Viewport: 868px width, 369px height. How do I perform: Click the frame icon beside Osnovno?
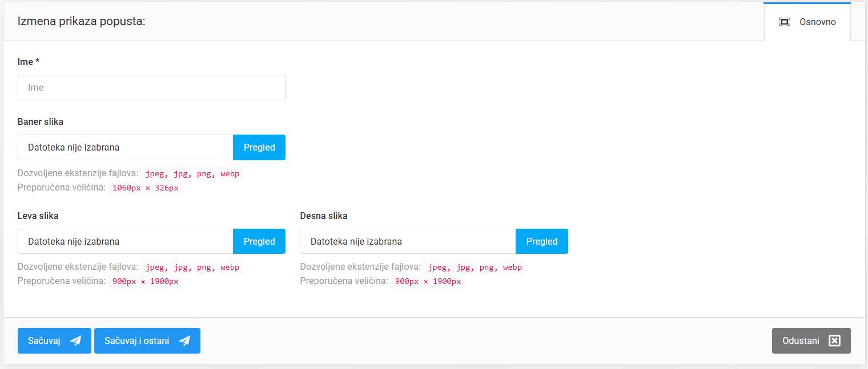[x=785, y=22]
